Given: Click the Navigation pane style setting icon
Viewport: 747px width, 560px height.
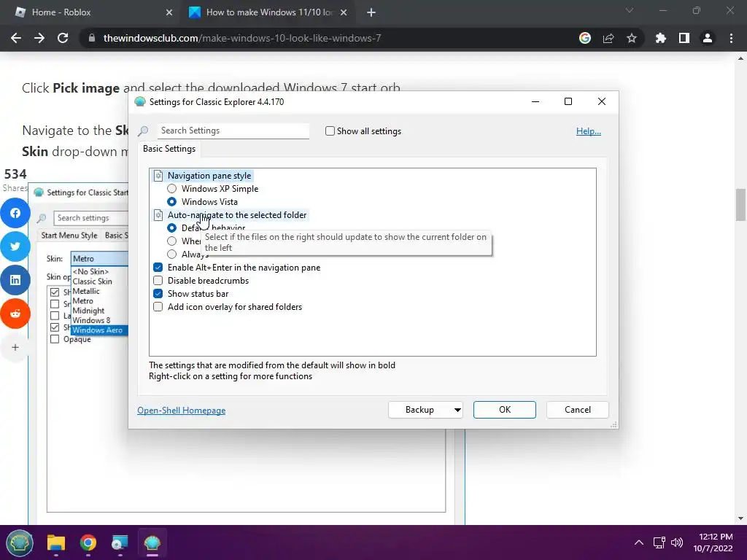Looking at the screenshot, I should point(158,176).
